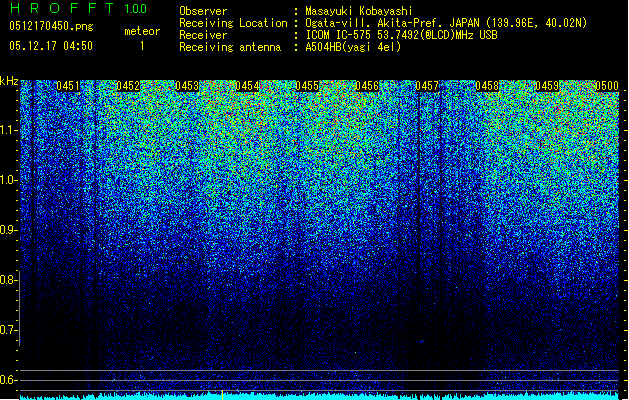Viewport: 629px width, 400px height.
Task: Click the 0457 time marker
Action: [x=427, y=86]
